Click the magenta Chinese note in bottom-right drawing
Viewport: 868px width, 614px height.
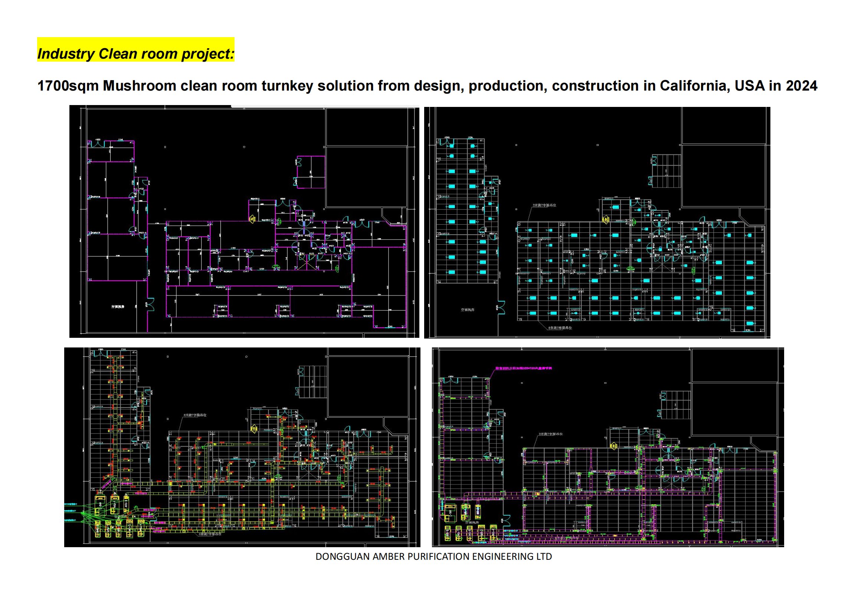[524, 368]
